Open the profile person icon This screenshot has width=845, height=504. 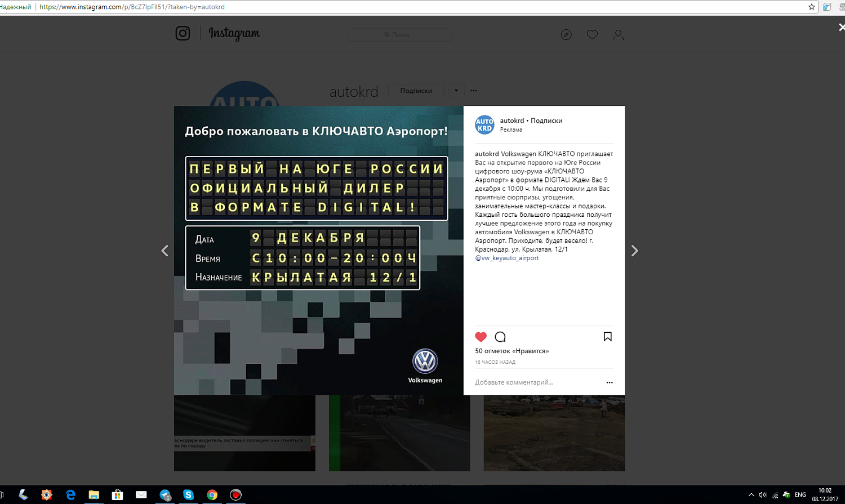pyautogui.click(x=618, y=35)
